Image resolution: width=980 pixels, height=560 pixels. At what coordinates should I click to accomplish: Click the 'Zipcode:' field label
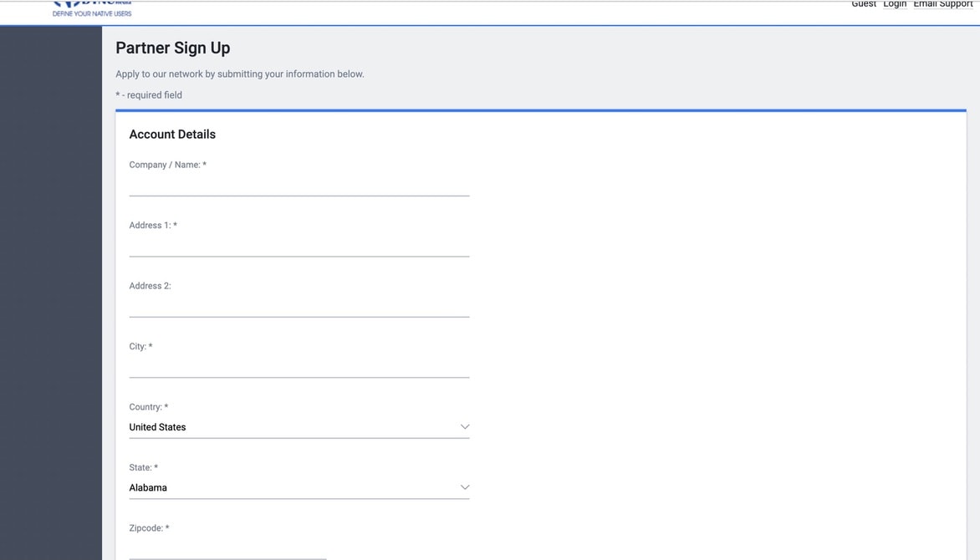[x=149, y=528]
